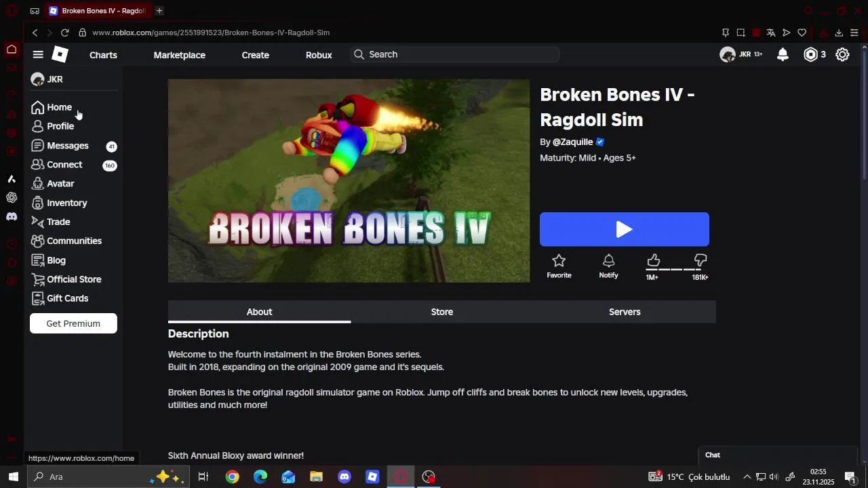
Task: Open the Windows Start menu
Action: 13,476
